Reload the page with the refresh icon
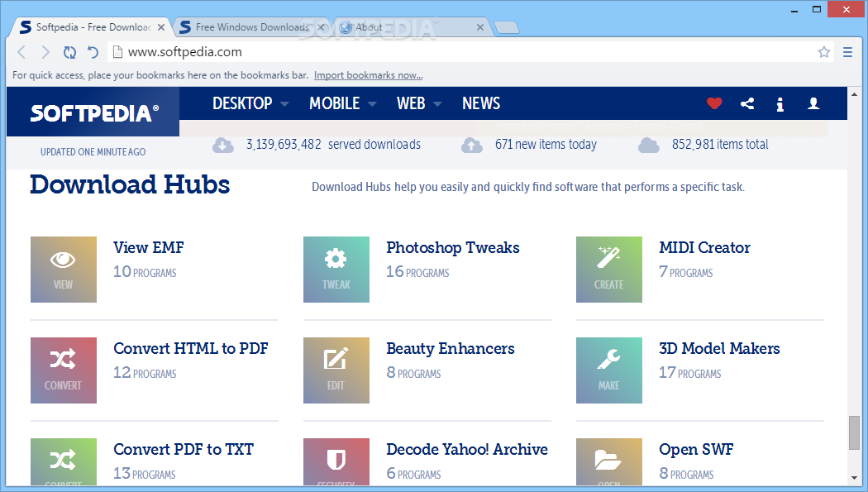The image size is (868, 492). (69, 52)
